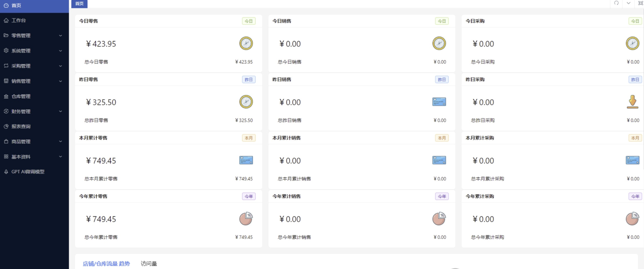Viewport: 644px width, 269px height.
Task: Switch to the 访问量 tab
Action: 149,263
